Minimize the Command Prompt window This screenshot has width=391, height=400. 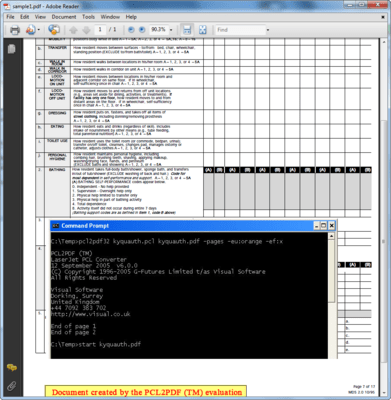pyautogui.click(x=317, y=226)
